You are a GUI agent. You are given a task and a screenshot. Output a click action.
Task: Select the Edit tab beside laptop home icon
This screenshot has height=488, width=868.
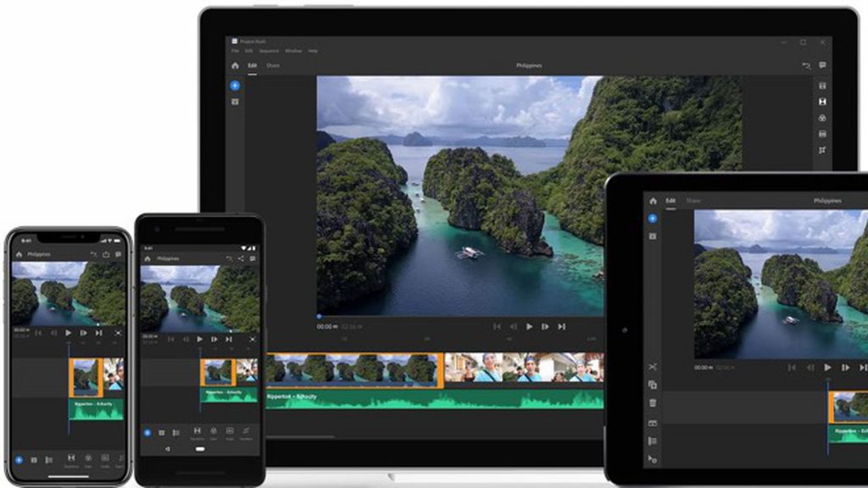tap(252, 65)
